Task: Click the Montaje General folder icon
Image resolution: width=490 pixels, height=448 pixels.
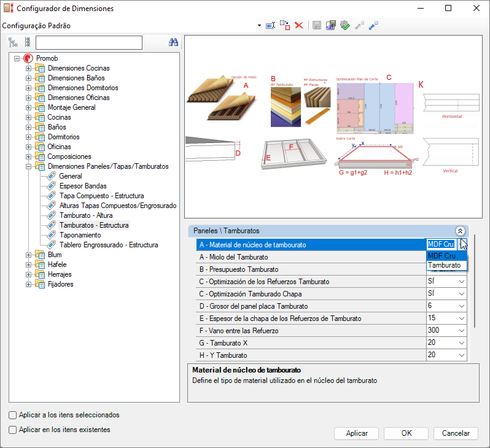Action: pyautogui.click(x=40, y=107)
